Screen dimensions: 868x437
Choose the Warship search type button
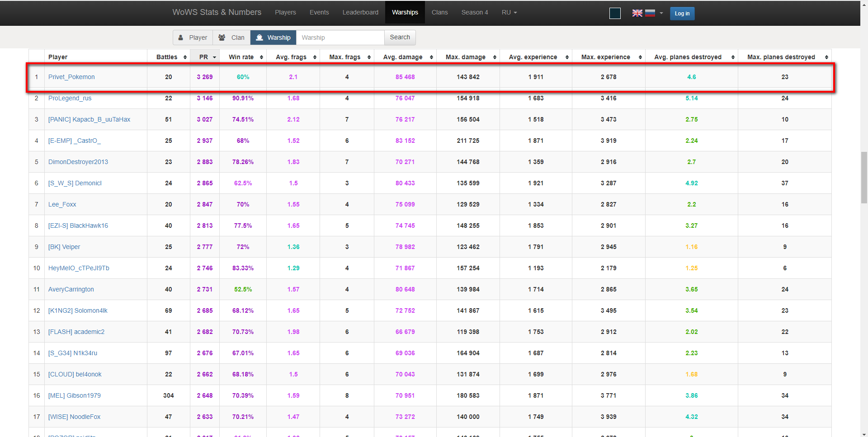(274, 38)
